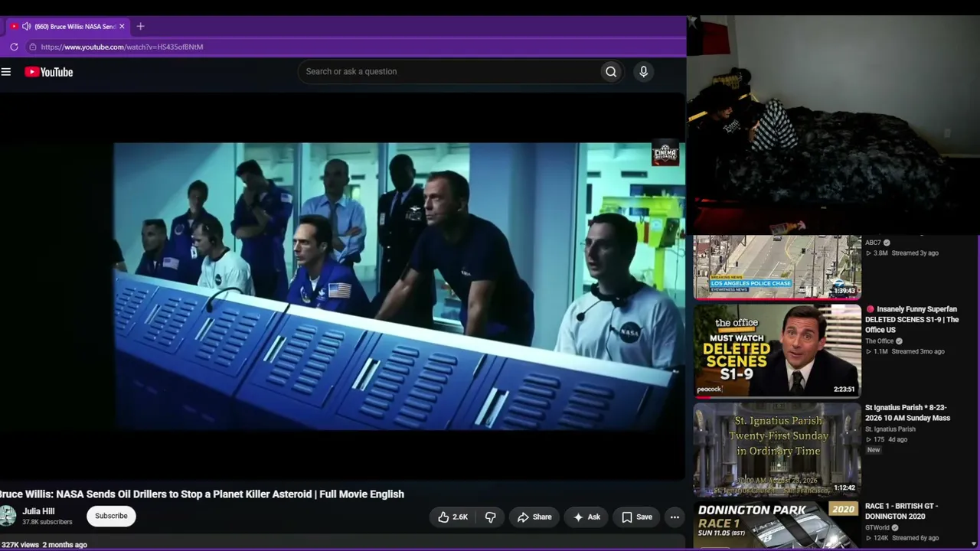The image size is (980, 551).
Task: Click the main video player frame
Action: (x=342, y=286)
